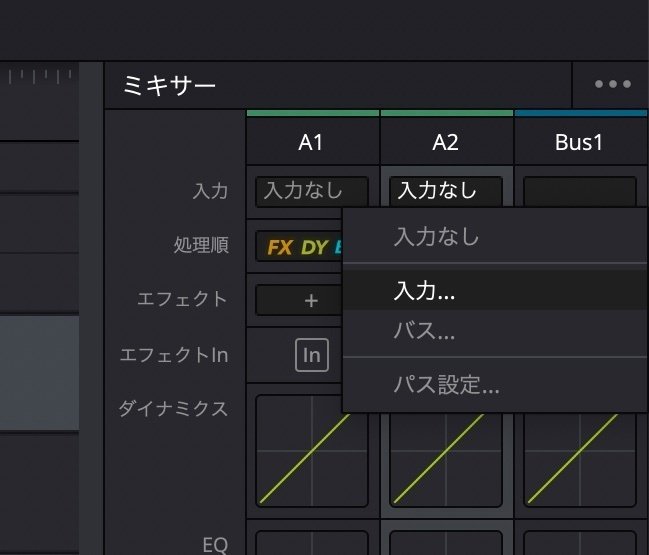This screenshot has height=555, width=649.
Task: Choose バス... in the context menu
Action: pos(424,330)
